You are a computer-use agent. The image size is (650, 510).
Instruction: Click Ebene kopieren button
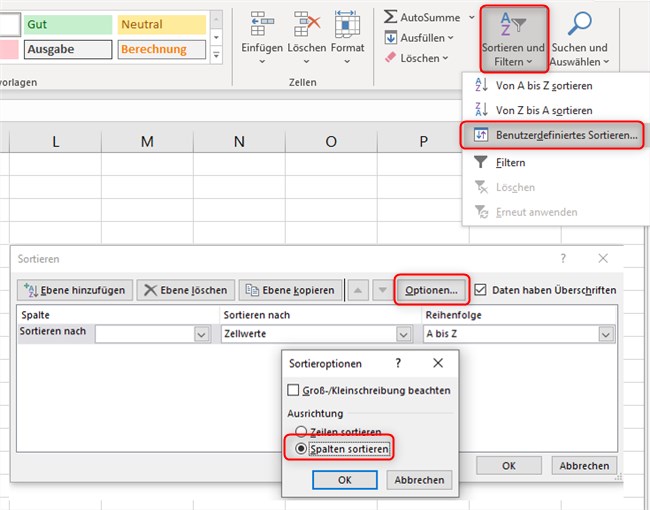click(x=290, y=290)
